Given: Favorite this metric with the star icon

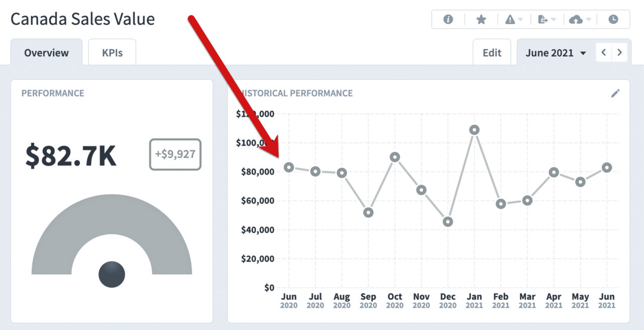Looking at the screenshot, I should coord(481,19).
